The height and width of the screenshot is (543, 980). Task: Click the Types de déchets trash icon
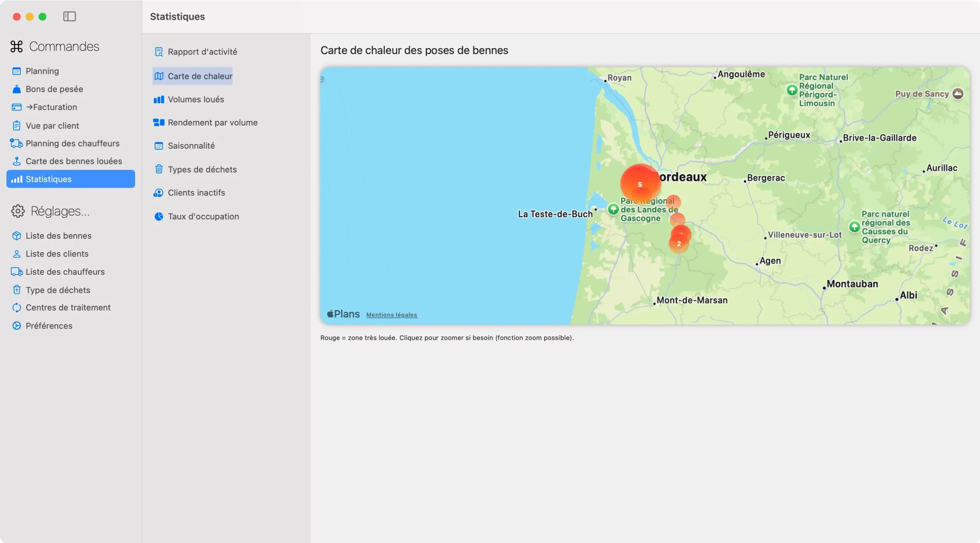(159, 169)
